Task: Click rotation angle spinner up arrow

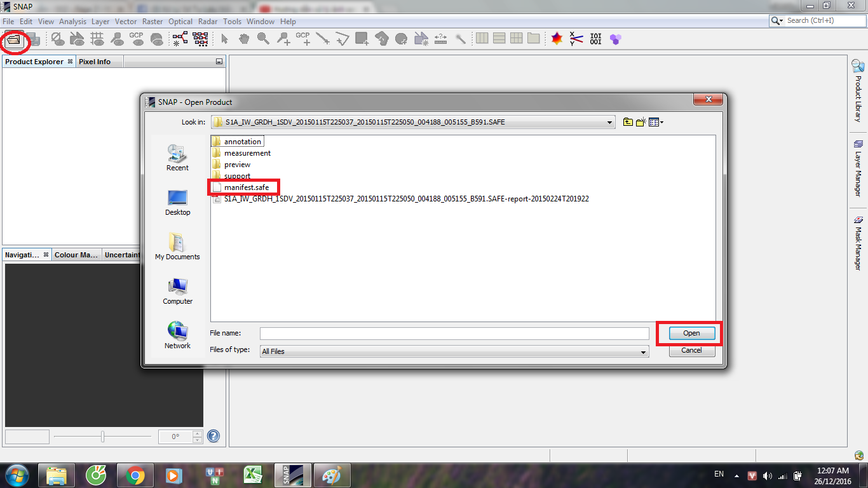Action: click(197, 433)
